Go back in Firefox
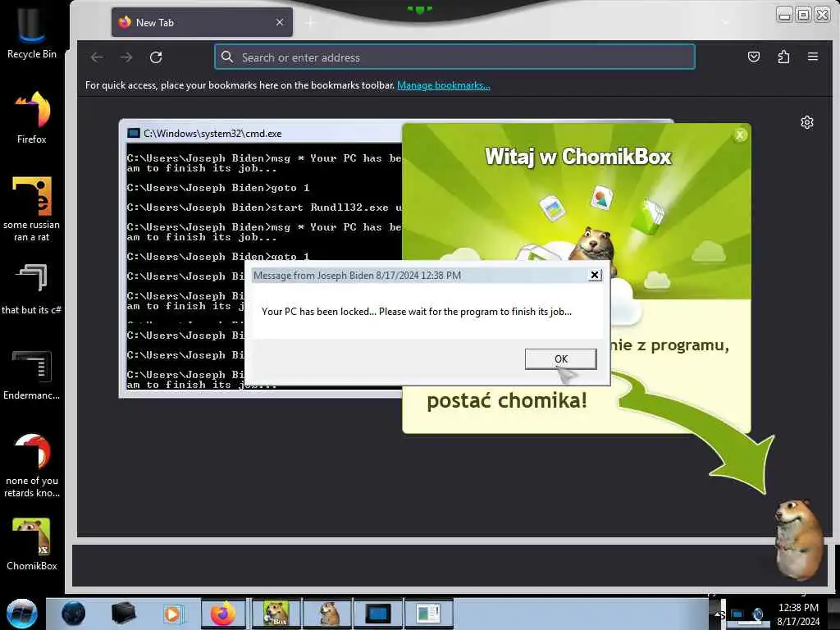Image resolution: width=840 pixels, height=630 pixels. tap(97, 57)
